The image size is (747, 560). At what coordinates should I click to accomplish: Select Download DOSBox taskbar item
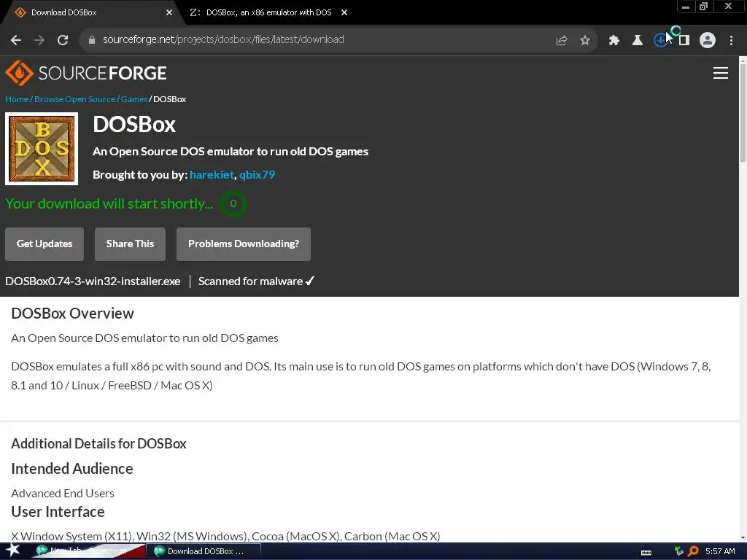204,551
